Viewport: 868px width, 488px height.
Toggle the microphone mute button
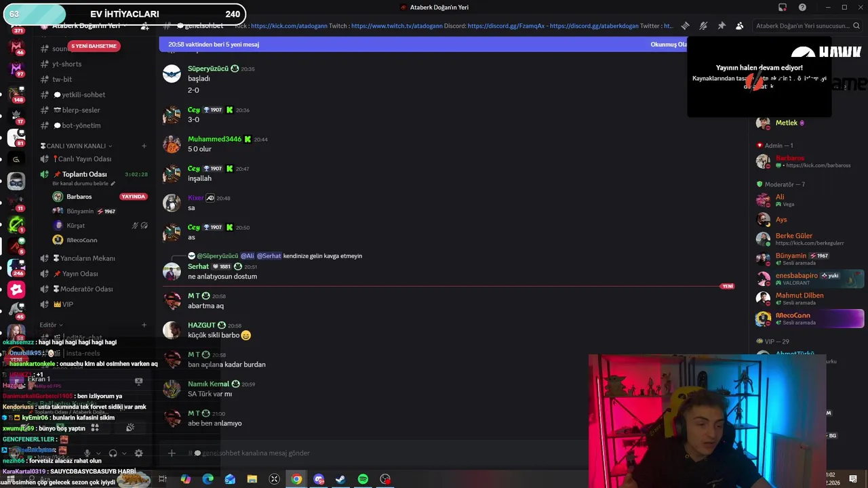coord(87,453)
